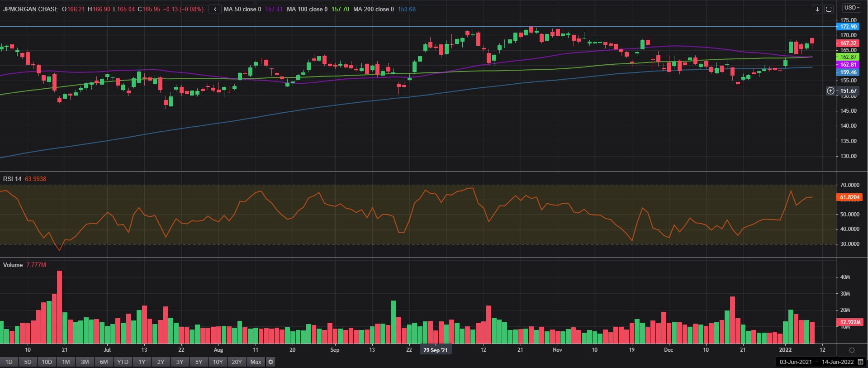The image size is (868, 368).
Task: Switch to the YTD time range
Action: tap(123, 362)
